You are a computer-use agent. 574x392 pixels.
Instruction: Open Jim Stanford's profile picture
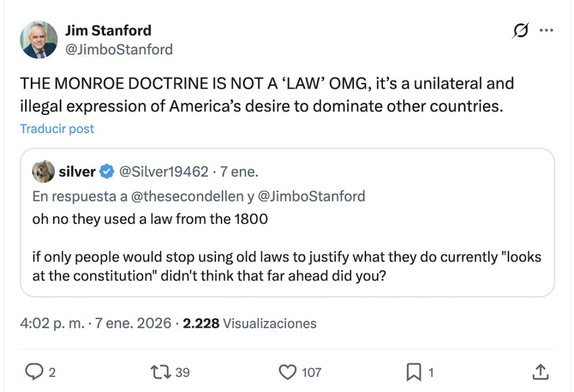(39, 40)
